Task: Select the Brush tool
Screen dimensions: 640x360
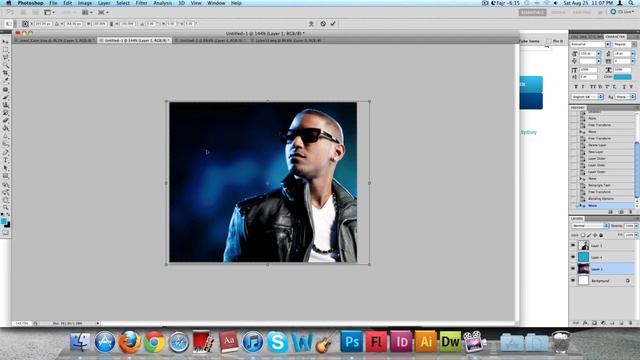Action: tap(5, 97)
